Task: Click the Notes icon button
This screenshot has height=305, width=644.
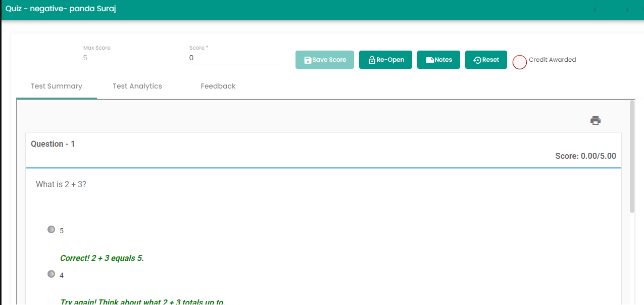Action: pyautogui.click(x=430, y=60)
